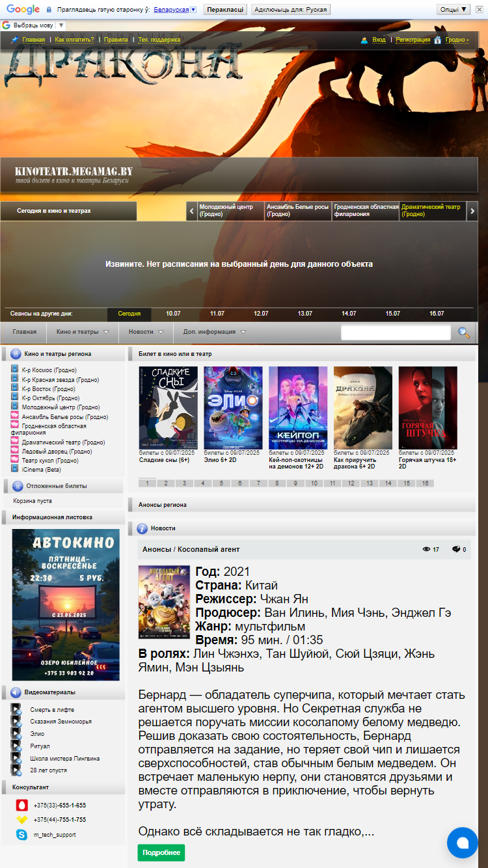
Task: Click the comments icon on Косолапый агент news
Action: (x=456, y=549)
